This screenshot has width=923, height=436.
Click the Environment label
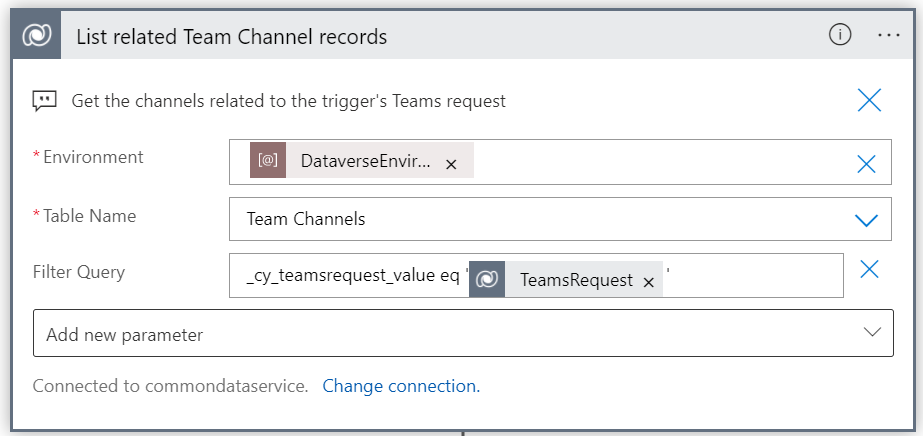[x=93, y=157]
